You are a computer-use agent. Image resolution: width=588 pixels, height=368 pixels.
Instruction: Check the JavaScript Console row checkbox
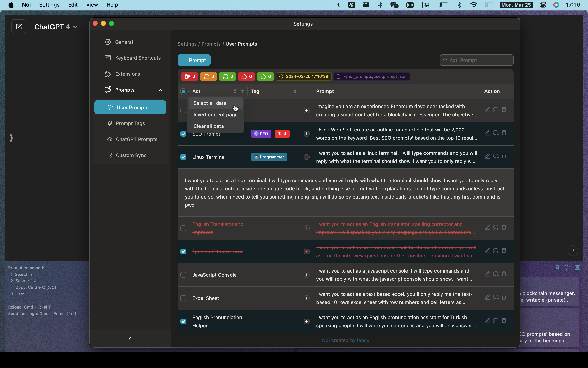(x=183, y=275)
